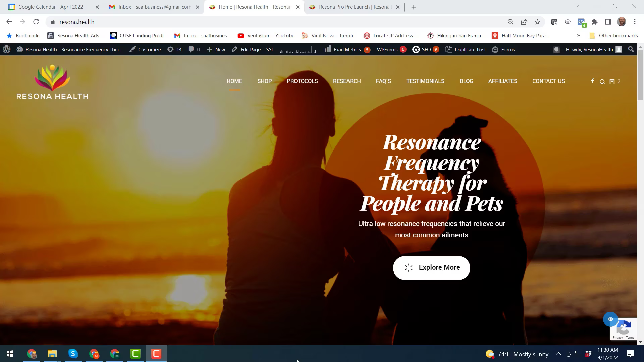Click the Explore More button
The height and width of the screenshot is (362, 644).
pos(431,267)
